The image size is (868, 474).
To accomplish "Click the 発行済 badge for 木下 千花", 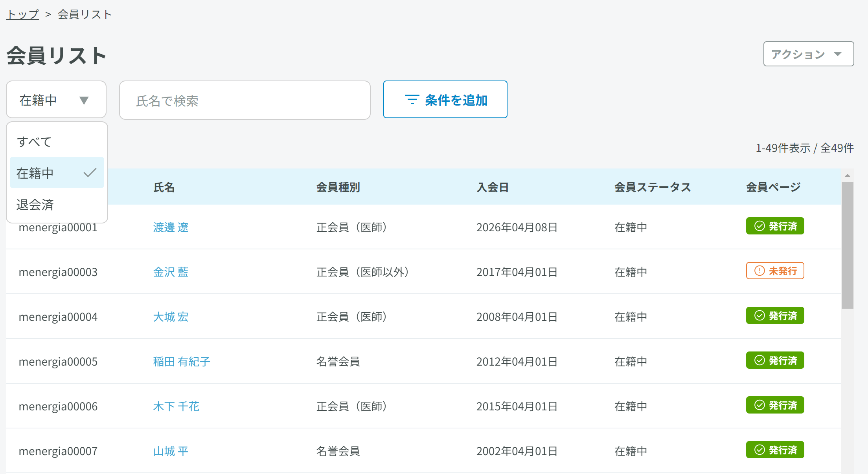I will pyautogui.click(x=775, y=405).
